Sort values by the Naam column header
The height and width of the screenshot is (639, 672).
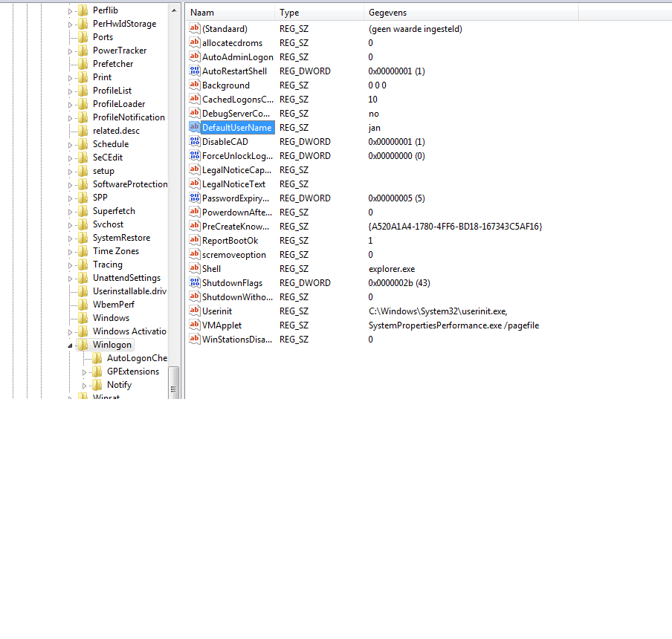[230, 13]
